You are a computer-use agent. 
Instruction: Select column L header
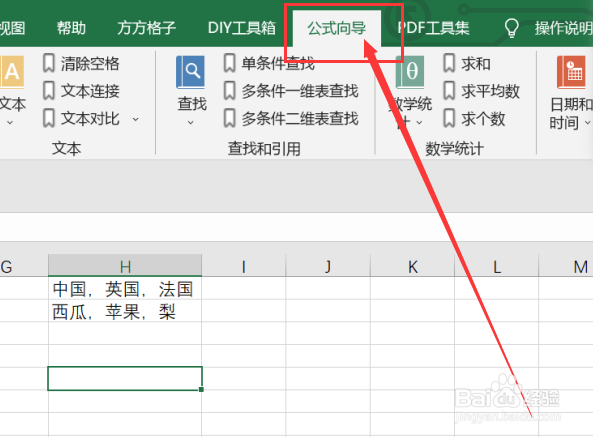click(x=497, y=266)
